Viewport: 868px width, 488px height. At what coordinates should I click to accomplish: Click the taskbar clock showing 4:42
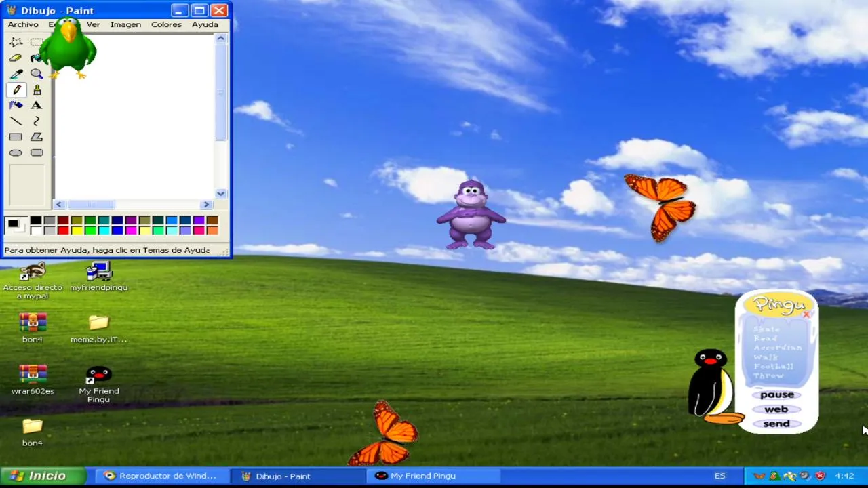844,476
